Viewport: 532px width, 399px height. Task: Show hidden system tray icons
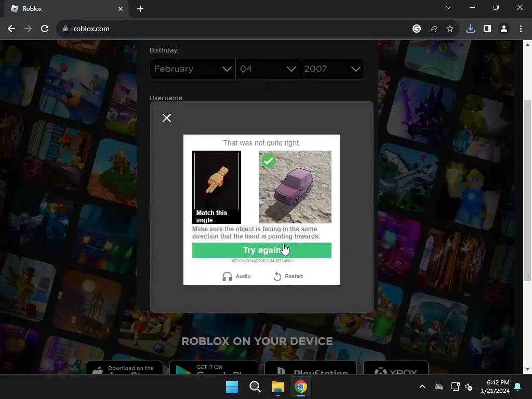click(x=422, y=387)
